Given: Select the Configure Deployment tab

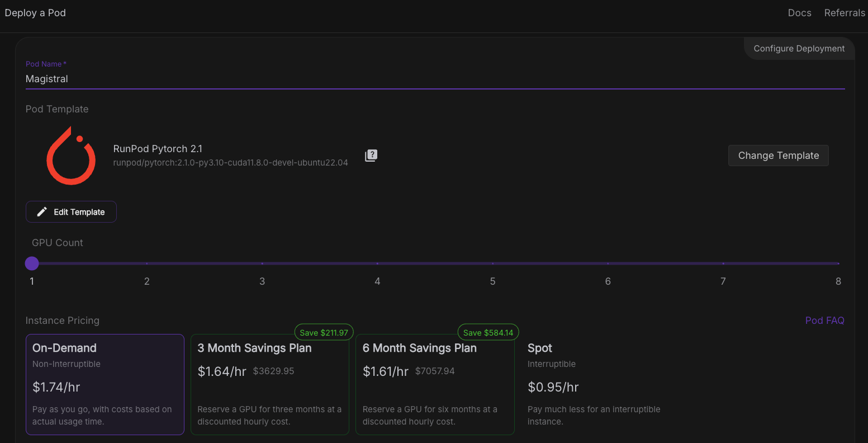Looking at the screenshot, I should (799, 49).
